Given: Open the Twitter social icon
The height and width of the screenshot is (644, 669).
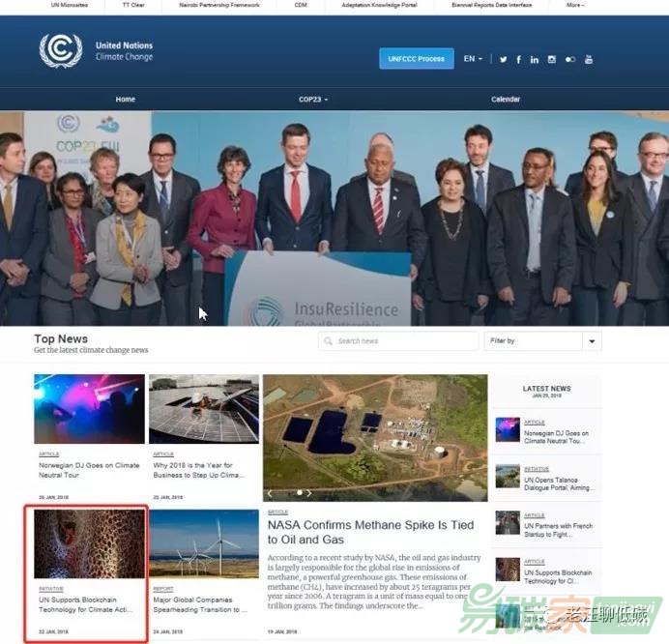Looking at the screenshot, I should pos(503,60).
